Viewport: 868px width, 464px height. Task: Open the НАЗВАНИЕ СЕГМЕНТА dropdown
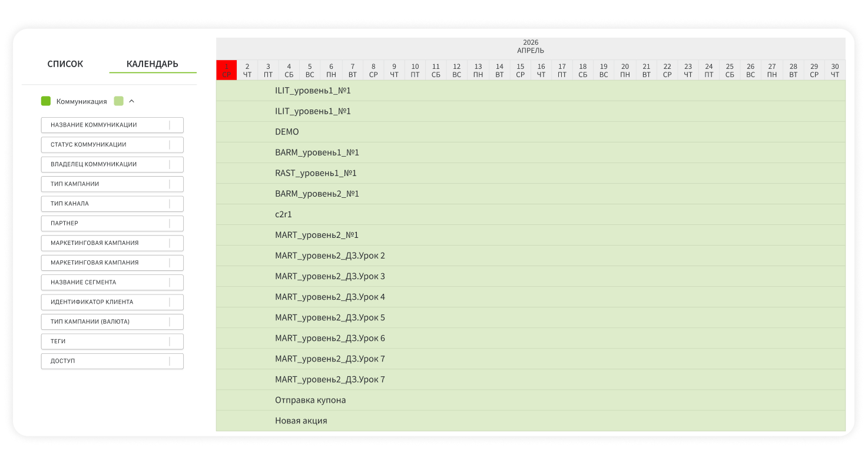tap(112, 283)
